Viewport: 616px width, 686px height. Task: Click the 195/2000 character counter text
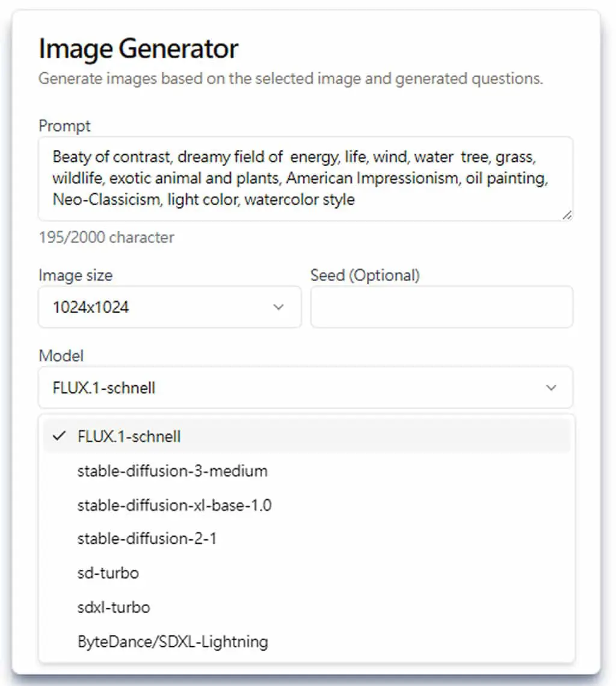coord(106,238)
